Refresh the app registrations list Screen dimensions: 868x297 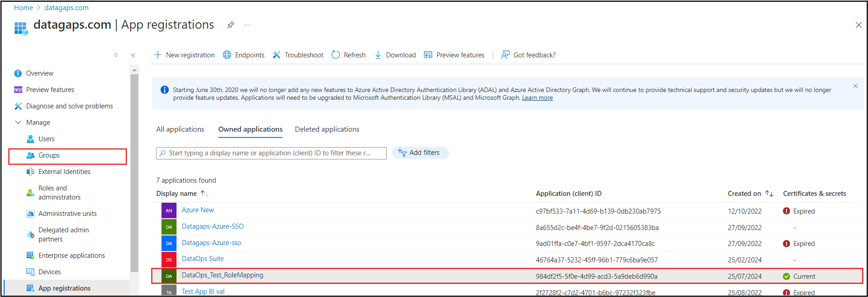tap(348, 55)
